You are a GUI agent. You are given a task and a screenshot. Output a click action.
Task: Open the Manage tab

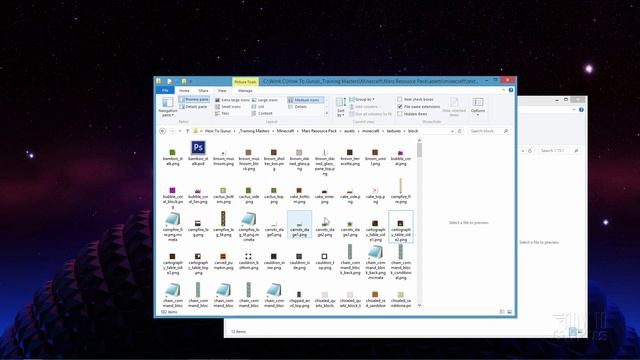coord(245,91)
